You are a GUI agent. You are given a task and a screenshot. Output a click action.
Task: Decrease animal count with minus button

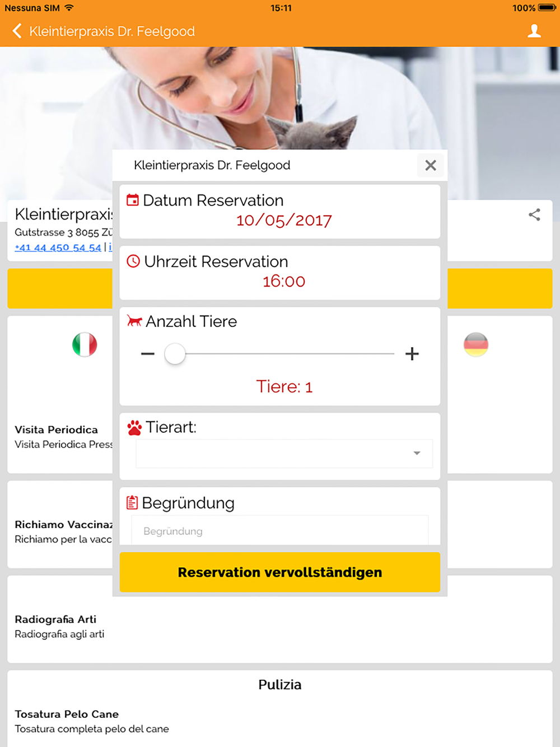[148, 354]
